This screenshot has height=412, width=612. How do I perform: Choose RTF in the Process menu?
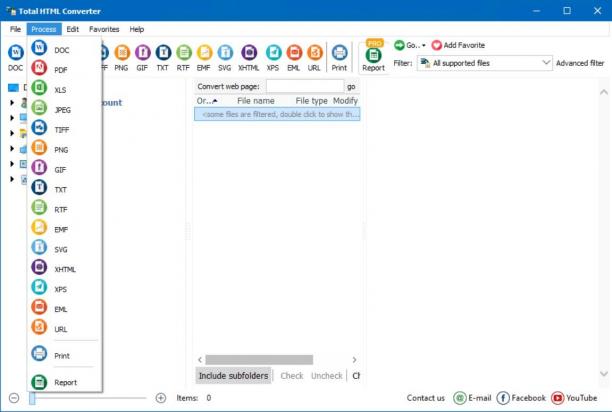tap(64, 209)
